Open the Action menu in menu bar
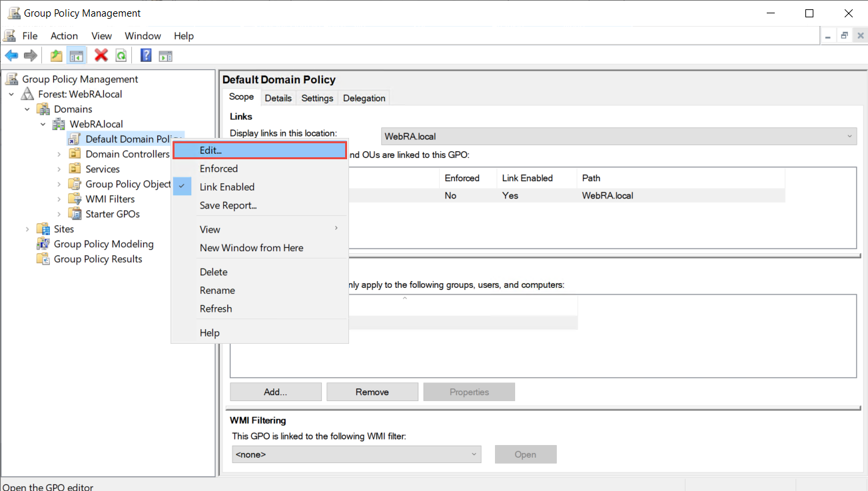868x491 pixels. [x=64, y=36]
